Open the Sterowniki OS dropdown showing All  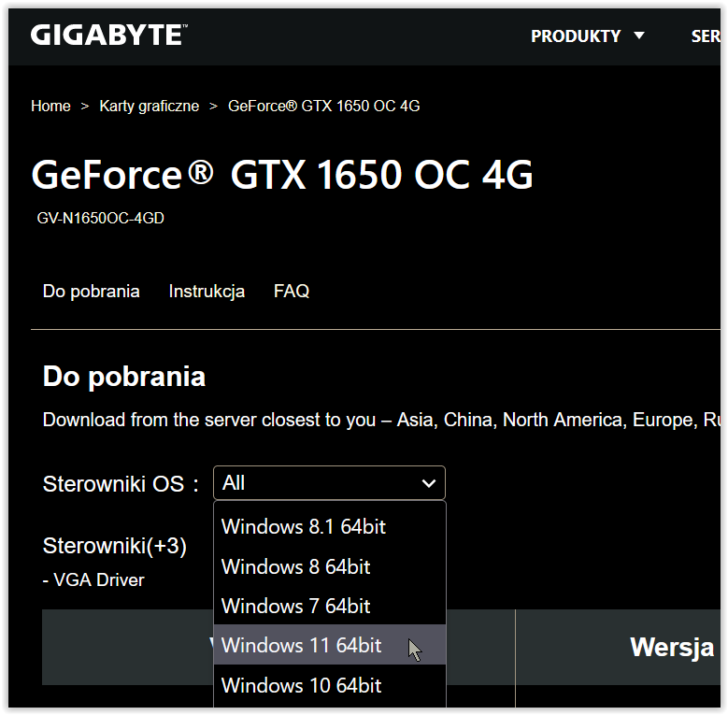pos(329,483)
